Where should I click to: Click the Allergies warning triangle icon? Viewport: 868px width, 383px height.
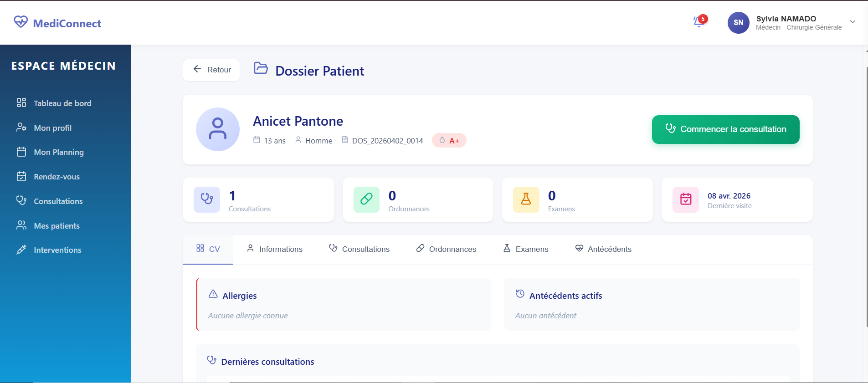(x=213, y=294)
